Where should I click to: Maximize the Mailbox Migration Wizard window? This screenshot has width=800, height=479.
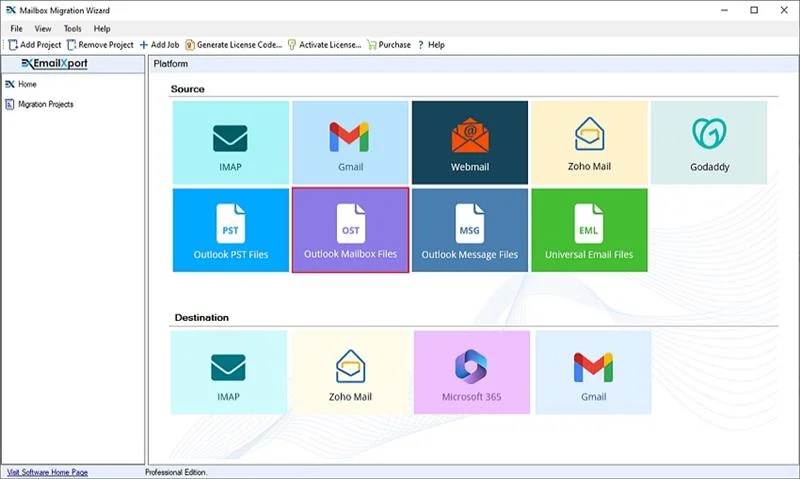coord(754,10)
